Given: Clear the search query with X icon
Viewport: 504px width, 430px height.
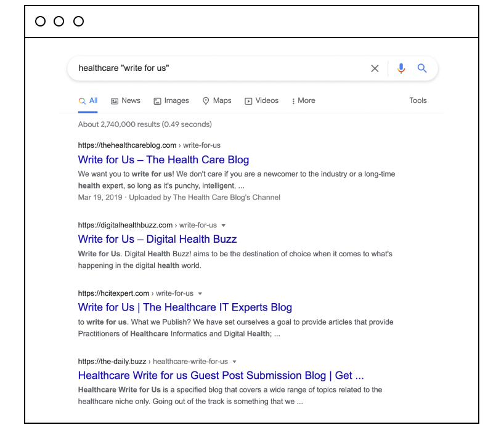Looking at the screenshot, I should (375, 68).
